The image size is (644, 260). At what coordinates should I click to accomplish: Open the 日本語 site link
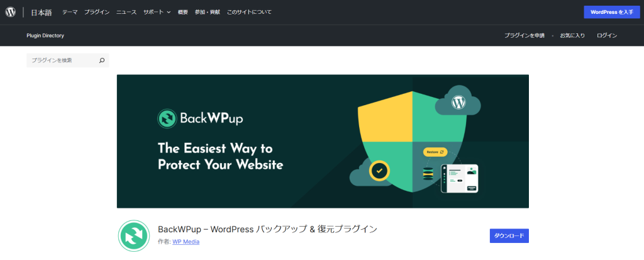(42, 13)
